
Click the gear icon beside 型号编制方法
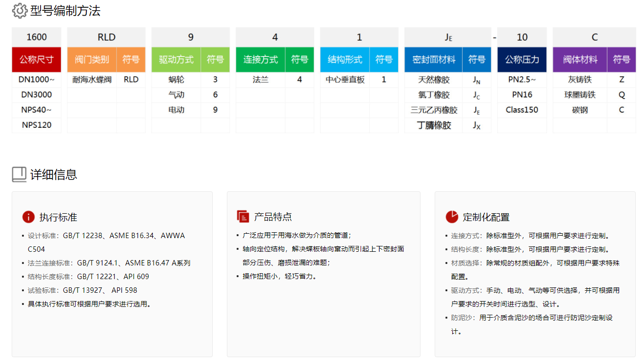[x=20, y=11]
